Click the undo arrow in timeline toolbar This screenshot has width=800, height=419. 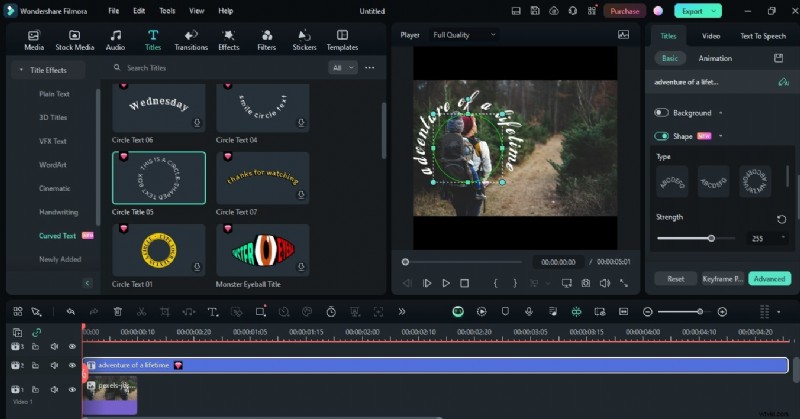point(70,312)
